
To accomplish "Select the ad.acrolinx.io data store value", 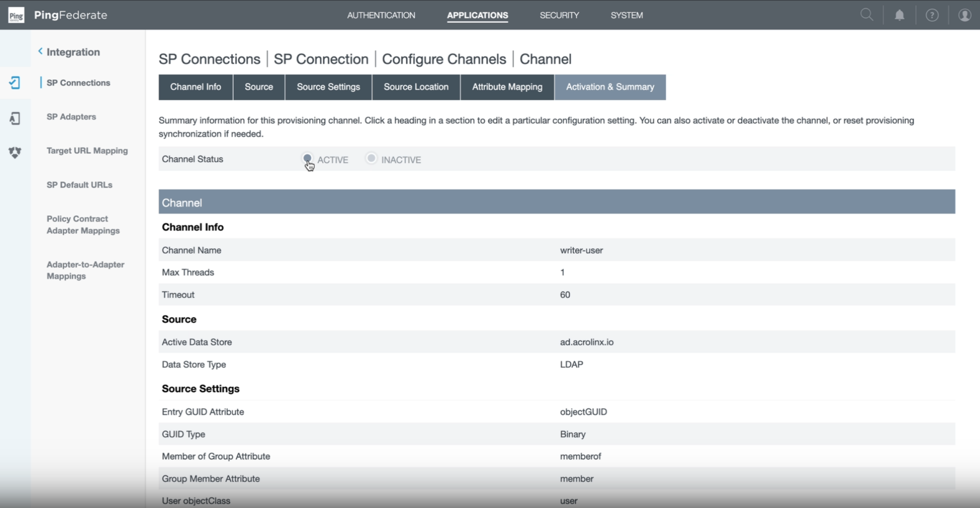I will point(587,342).
